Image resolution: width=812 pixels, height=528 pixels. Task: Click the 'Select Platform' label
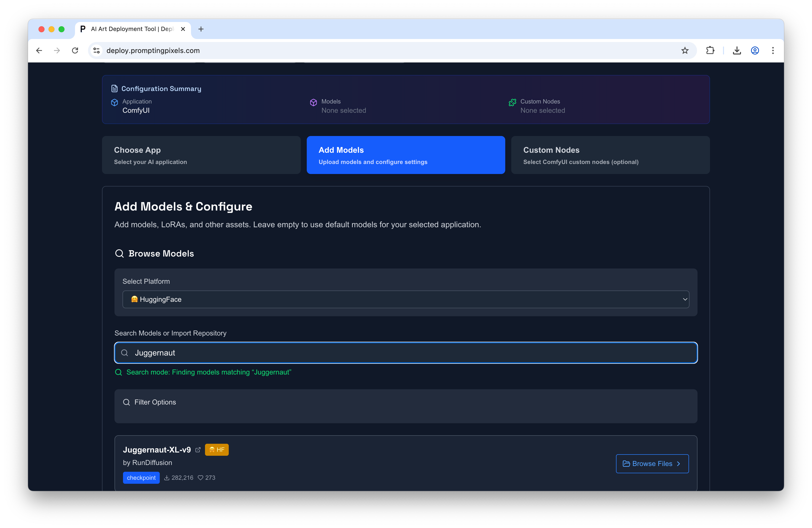click(x=146, y=281)
